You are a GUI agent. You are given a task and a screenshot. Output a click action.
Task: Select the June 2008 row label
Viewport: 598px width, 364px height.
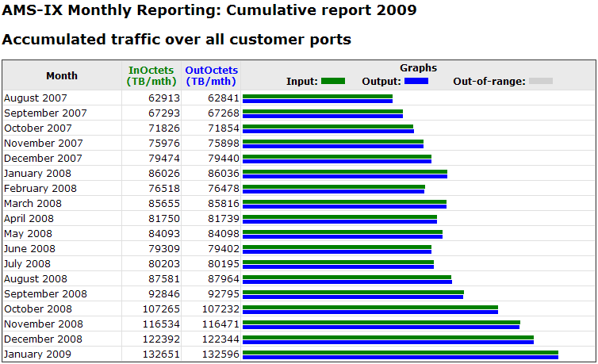(29, 249)
